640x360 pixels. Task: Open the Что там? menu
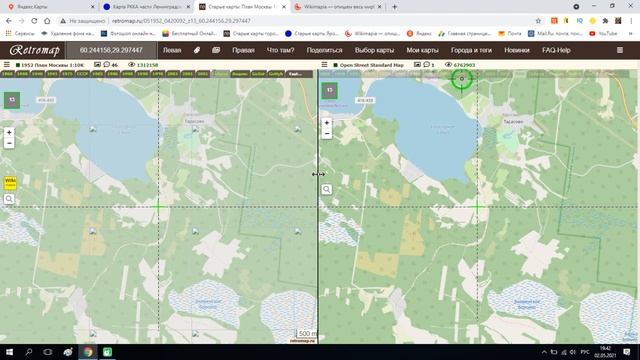click(280, 50)
